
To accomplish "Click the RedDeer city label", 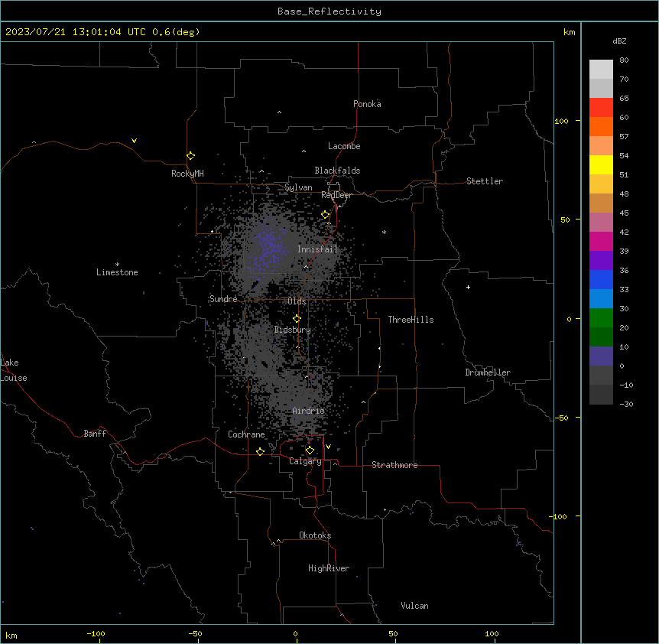I will pyautogui.click(x=336, y=195).
